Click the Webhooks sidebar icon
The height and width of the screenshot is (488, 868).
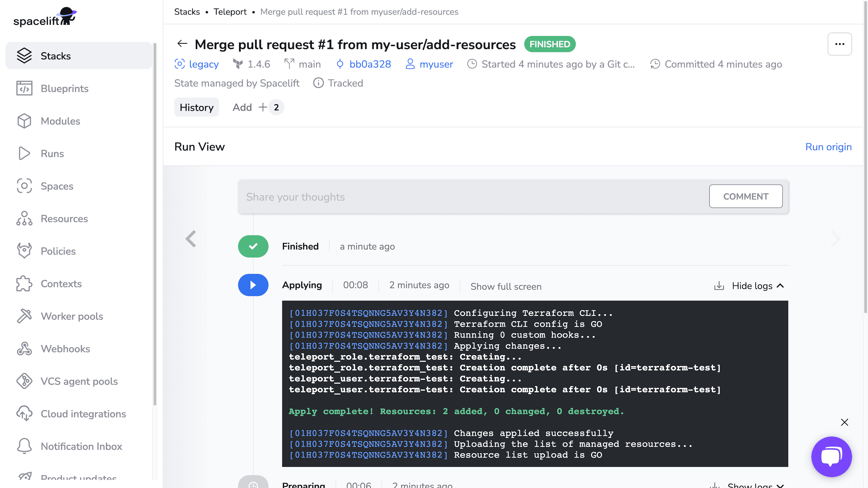point(24,349)
